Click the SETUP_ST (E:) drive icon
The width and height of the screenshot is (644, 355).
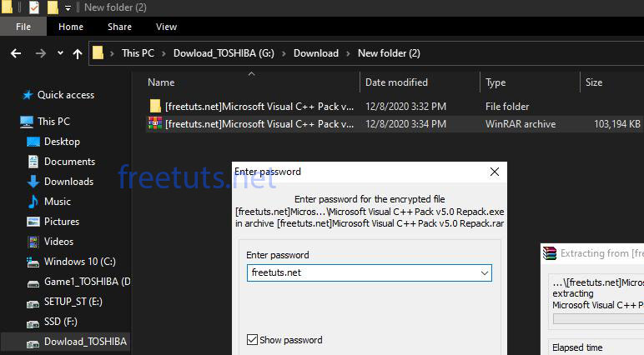pos(33,303)
